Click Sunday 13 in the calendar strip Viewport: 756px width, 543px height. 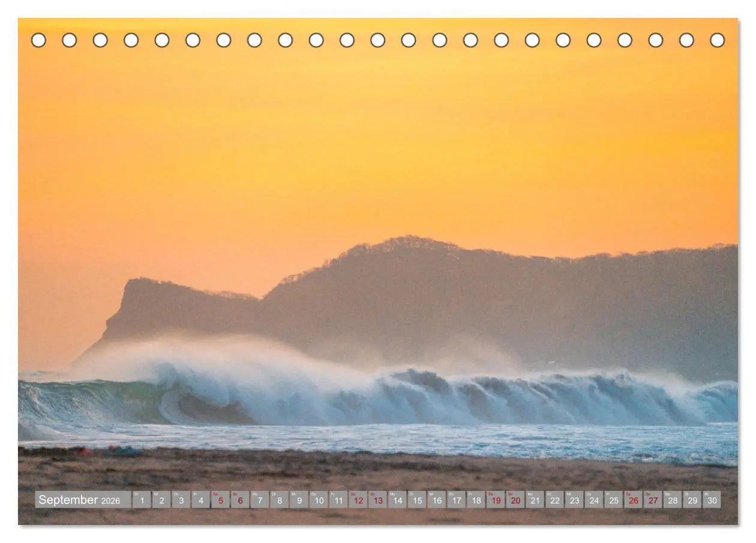377,500
